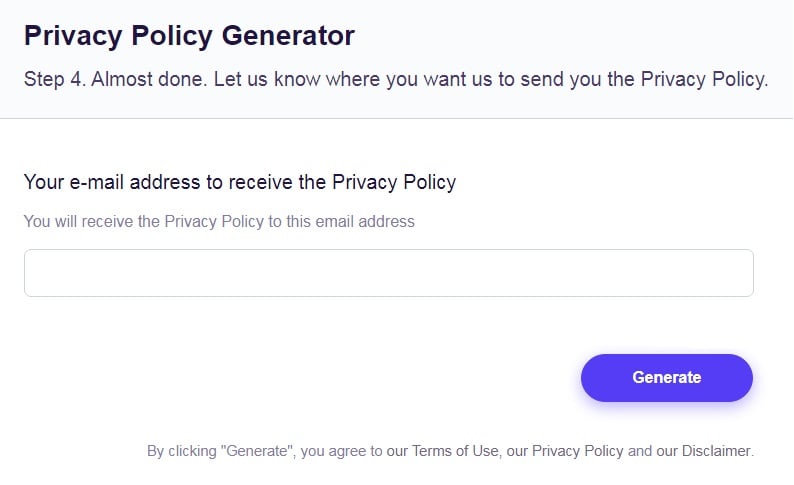794x485 pixels.
Task: Click "you agree to our" in the agreement
Action: [x=350, y=451]
